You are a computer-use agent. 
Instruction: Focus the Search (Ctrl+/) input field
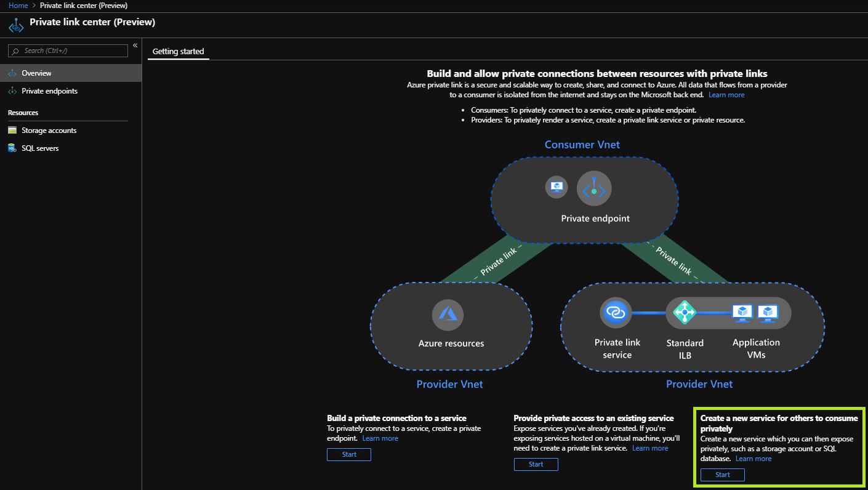click(68, 51)
